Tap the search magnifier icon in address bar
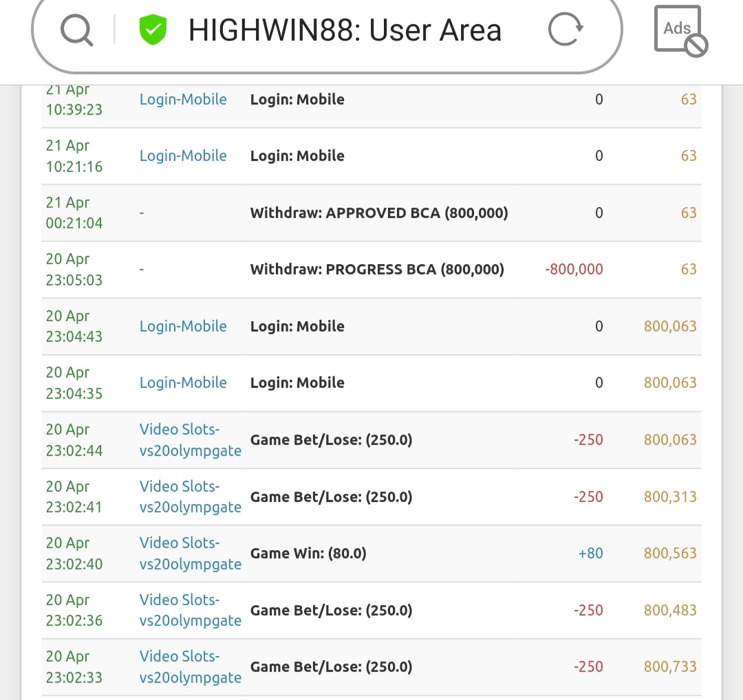Screen dimensions: 743x700 coord(76,30)
